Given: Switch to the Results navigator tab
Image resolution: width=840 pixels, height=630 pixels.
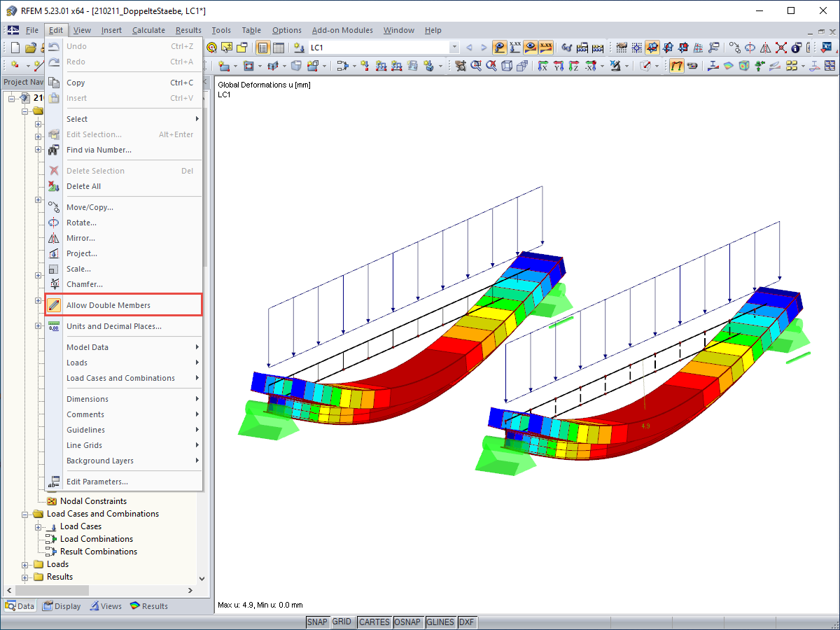Looking at the screenshot, I should pos(149,606).
